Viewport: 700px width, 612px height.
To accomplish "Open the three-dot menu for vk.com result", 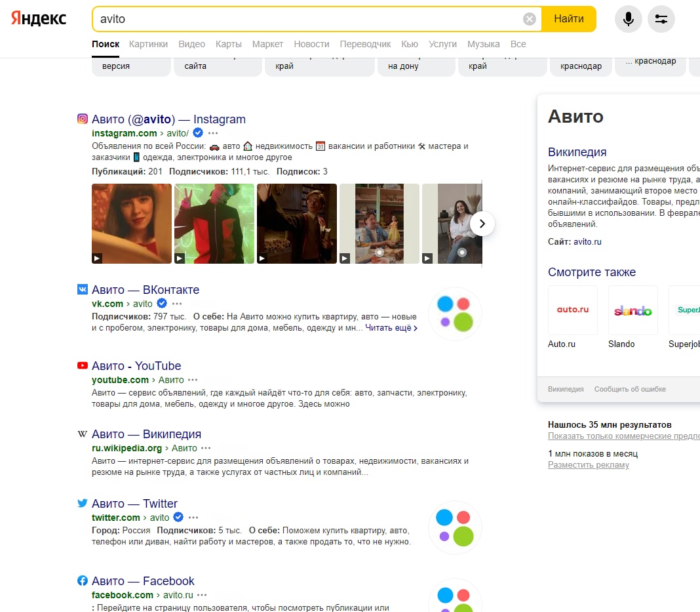I will (177, 304).
